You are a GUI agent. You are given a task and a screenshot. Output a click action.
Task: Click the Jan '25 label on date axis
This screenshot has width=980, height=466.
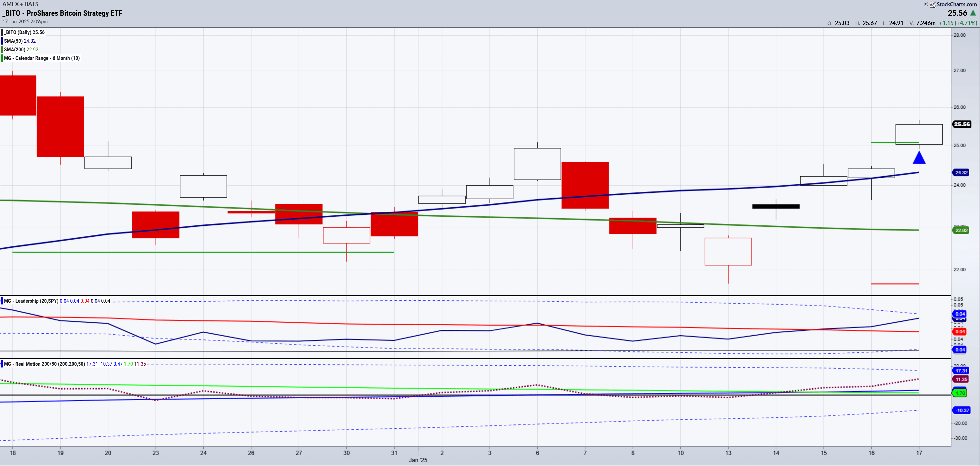tap(418, 460)
